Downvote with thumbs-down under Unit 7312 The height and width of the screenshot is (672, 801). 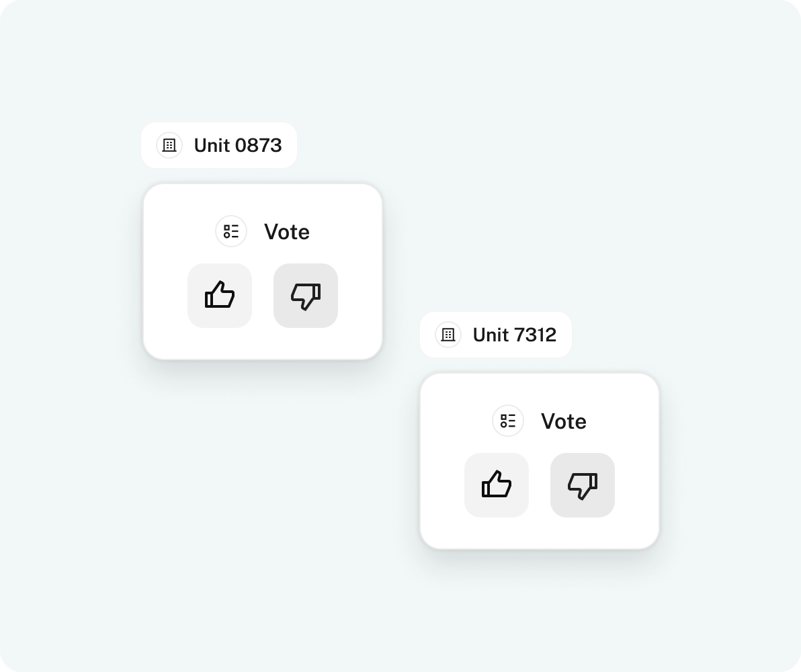(x=583, y=485)
